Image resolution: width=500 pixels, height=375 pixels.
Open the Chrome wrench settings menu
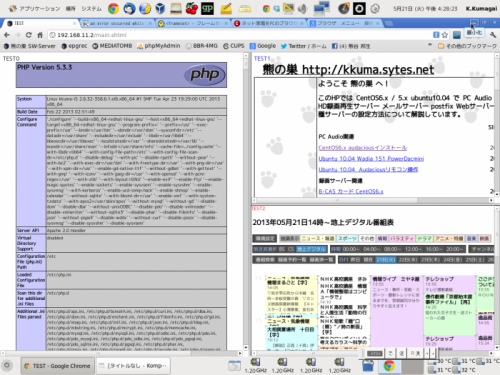[x=493, y=35]
